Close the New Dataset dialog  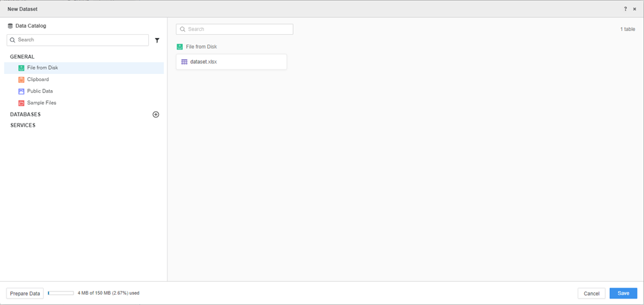pos(634,9)
